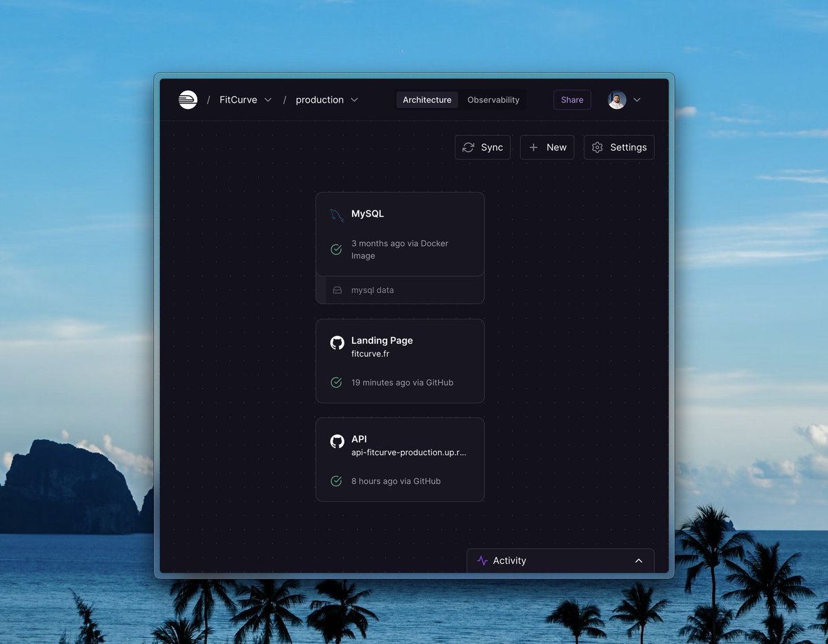Click the Sync button

482,148
